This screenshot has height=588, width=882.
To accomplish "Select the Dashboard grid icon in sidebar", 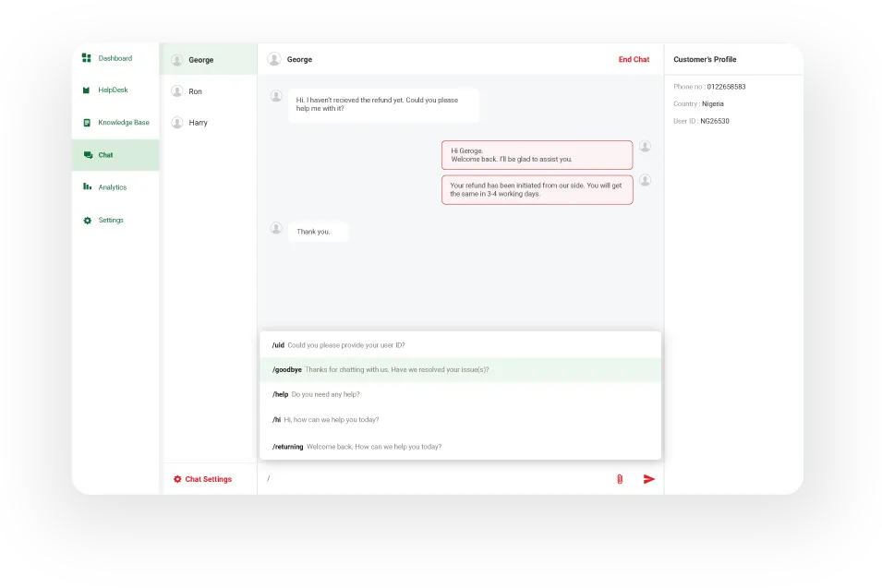I will pyautogui.click(x=88, y=57).
